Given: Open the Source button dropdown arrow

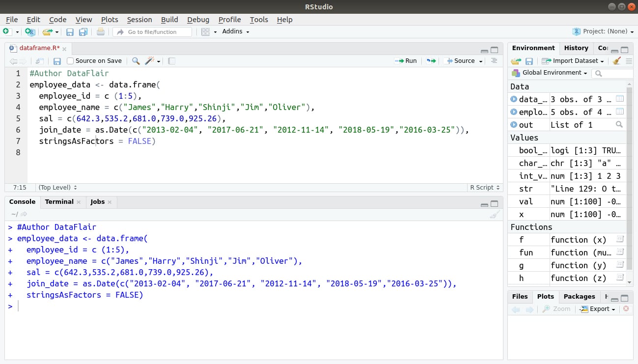Looking at the screenshot, I should [x=481, y=61].
